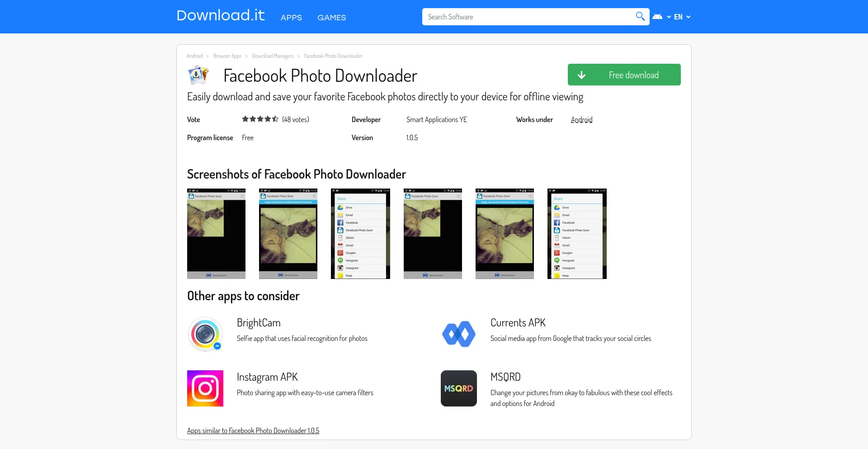Click the BrightCam description text
Image resolution: width=868 pixels, height=449 pixels.
[x=302, y=339]
